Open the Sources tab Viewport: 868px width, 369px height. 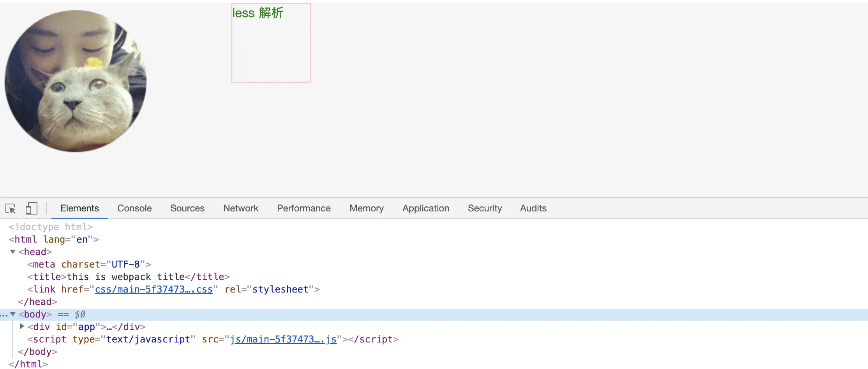click(187, 208)
